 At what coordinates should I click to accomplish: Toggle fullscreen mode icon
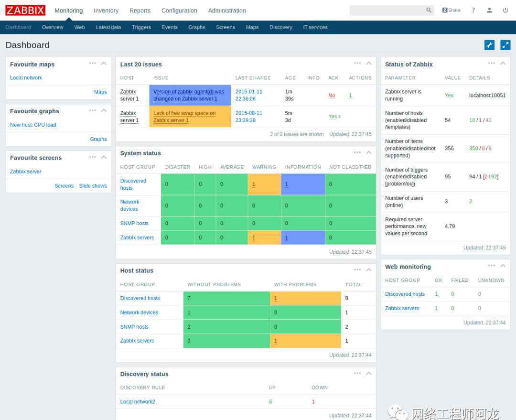(505, 45)
